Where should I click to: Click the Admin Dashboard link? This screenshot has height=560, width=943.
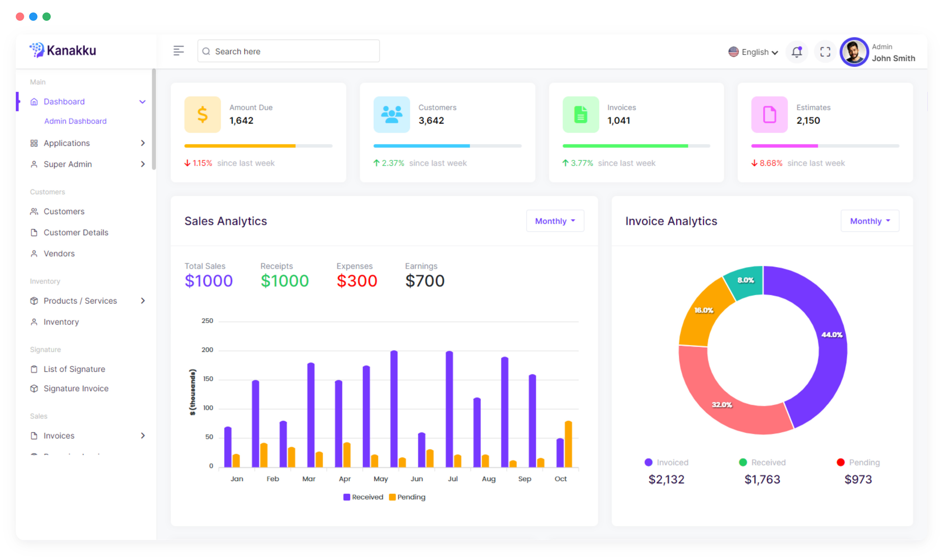[75, 121]
